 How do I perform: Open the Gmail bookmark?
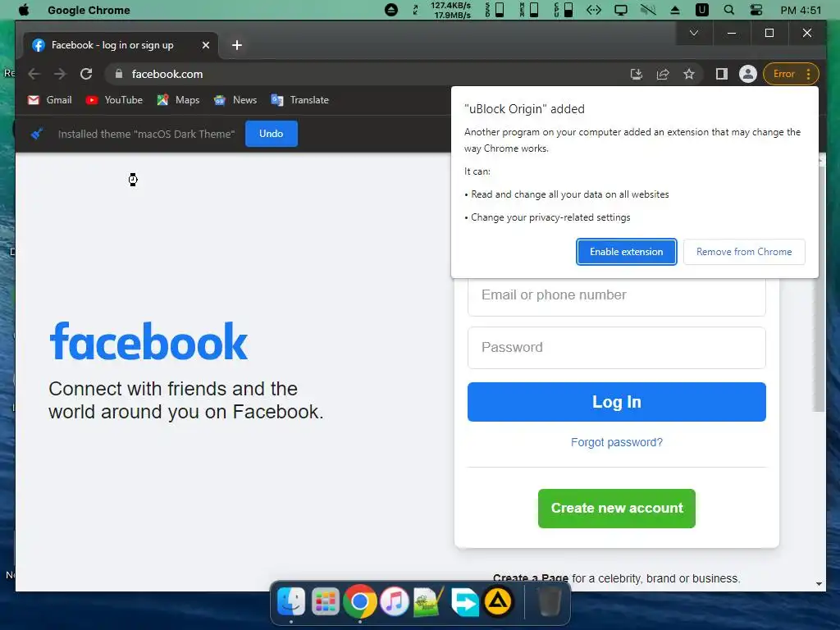[50, 100]
